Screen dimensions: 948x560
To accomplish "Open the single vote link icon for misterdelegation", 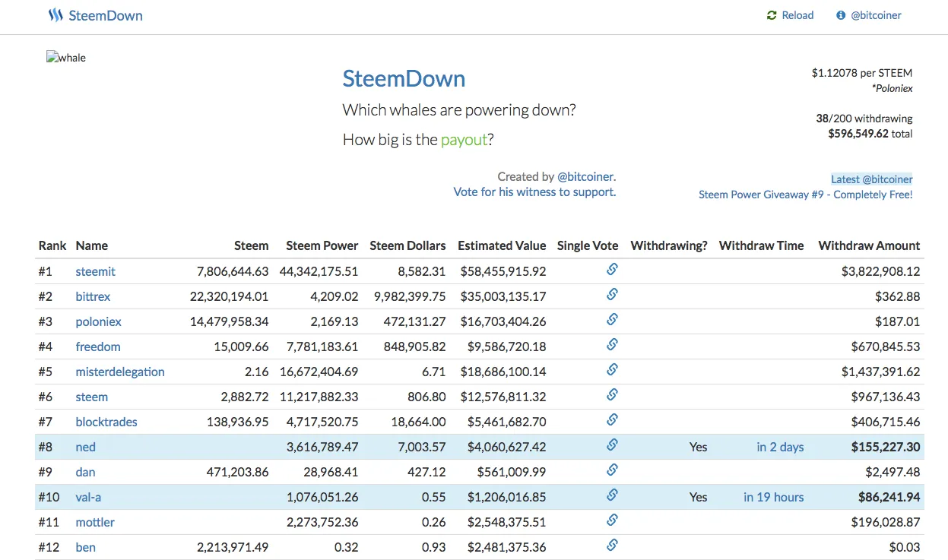I will click(x=612, y=369).
